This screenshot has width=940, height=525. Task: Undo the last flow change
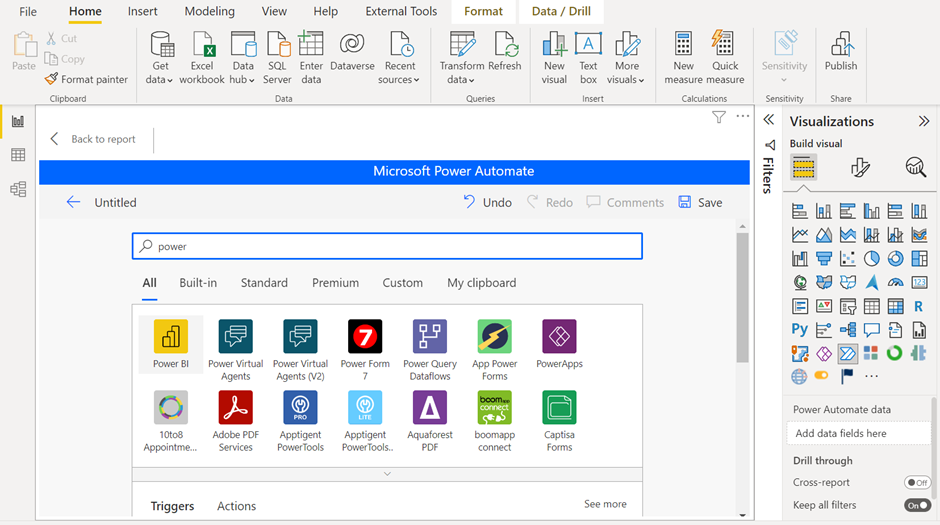click(x=487, y=203)
